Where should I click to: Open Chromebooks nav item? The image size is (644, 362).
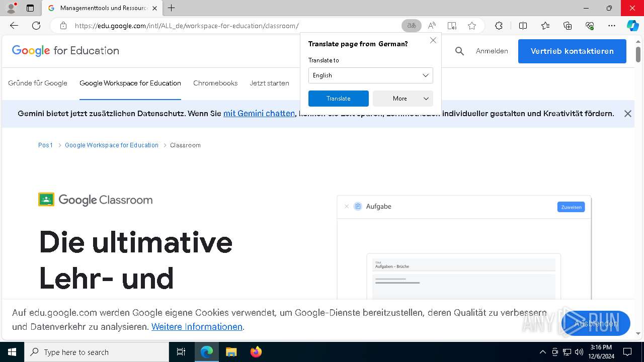pos(215,83)
